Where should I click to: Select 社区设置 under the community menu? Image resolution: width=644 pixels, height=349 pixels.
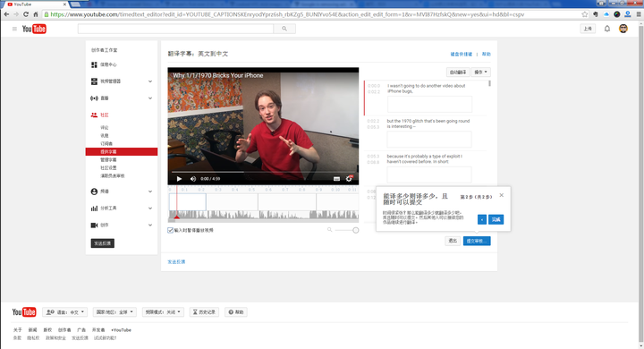[108, 167]
